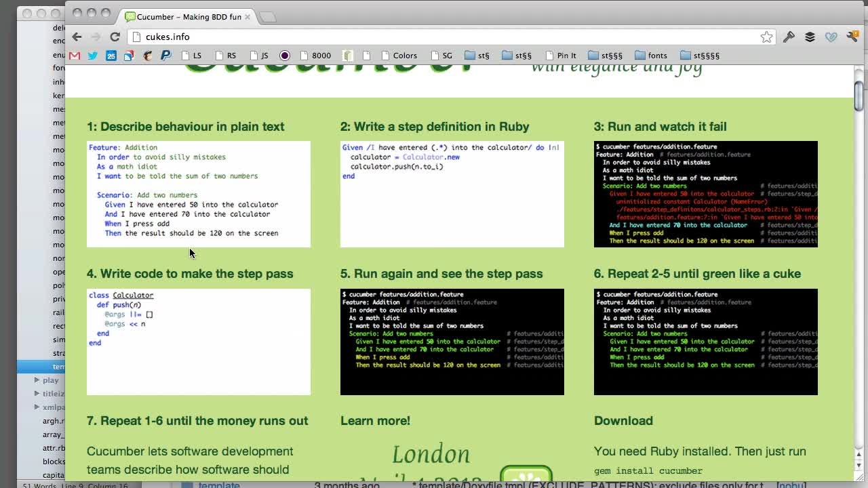Click the teal heart extension icon
This screenshot has width=868, height=488.
[x=831, y=37]
